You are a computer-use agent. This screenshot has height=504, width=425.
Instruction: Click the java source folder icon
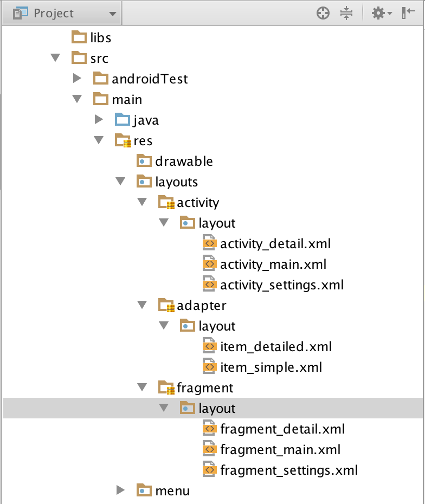[123, 120]
